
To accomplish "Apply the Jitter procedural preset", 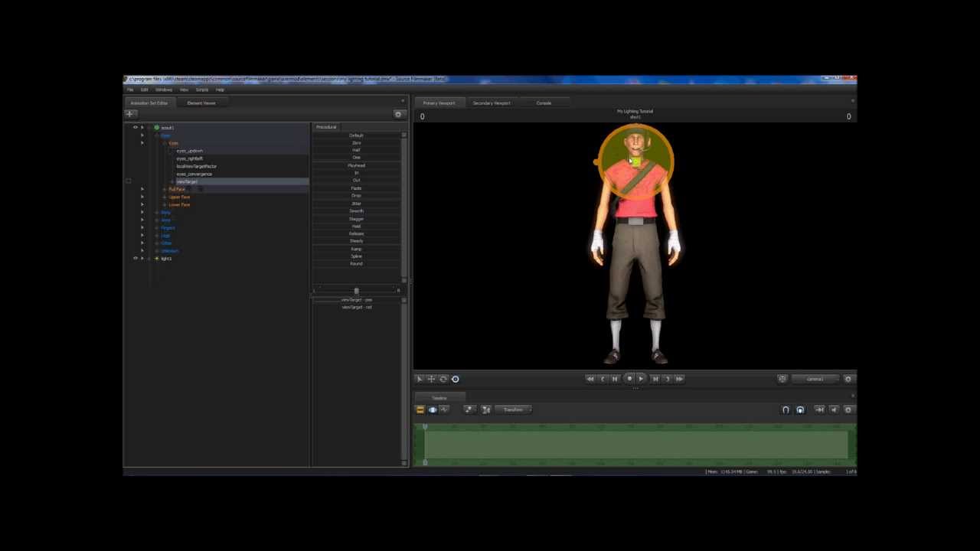I will [356, 204].
